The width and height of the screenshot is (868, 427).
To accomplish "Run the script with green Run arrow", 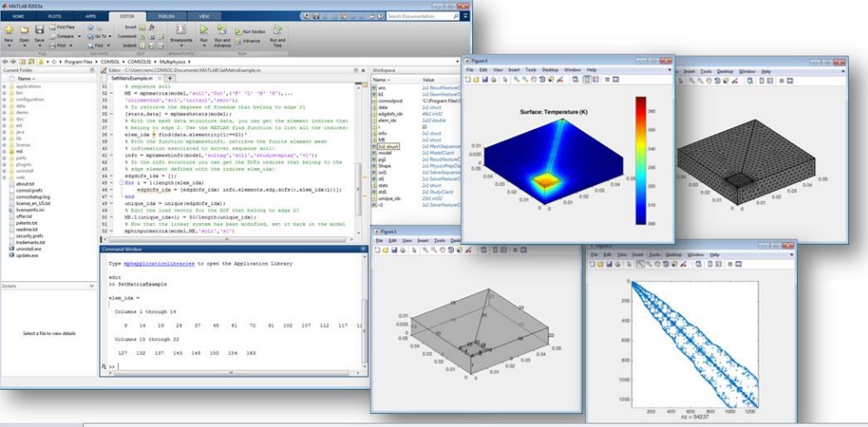I will (204, 30).
